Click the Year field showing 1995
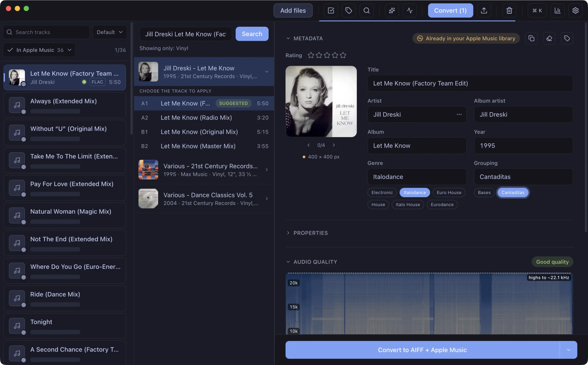588x365 pixels. pos(523,146)
